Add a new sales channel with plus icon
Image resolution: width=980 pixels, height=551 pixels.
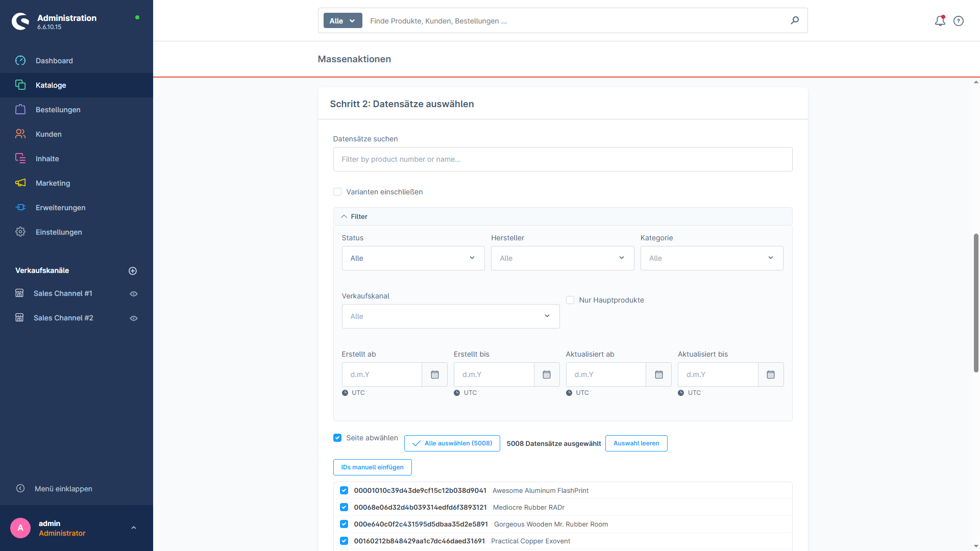[133, 271]
